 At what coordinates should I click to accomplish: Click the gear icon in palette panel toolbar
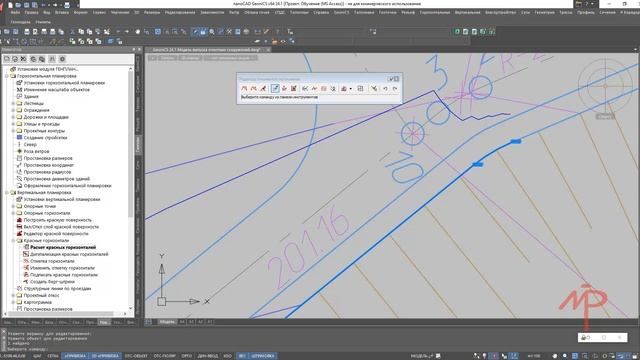point(62,59)
